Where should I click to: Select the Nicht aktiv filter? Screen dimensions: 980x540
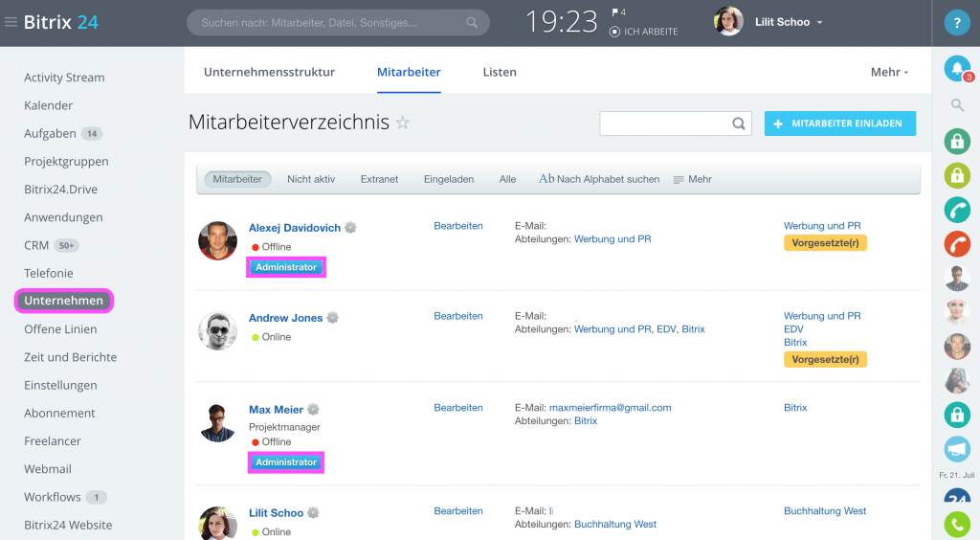[x=311, y=179]
